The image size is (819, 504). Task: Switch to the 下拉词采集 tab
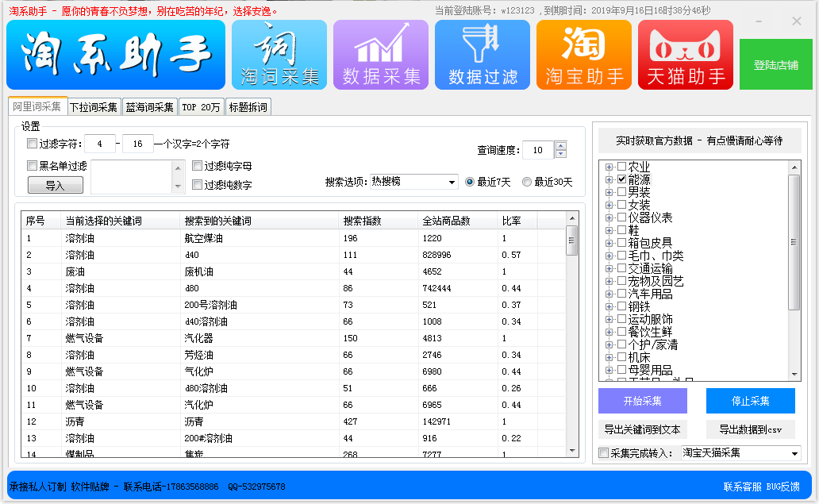coord(94,107)
